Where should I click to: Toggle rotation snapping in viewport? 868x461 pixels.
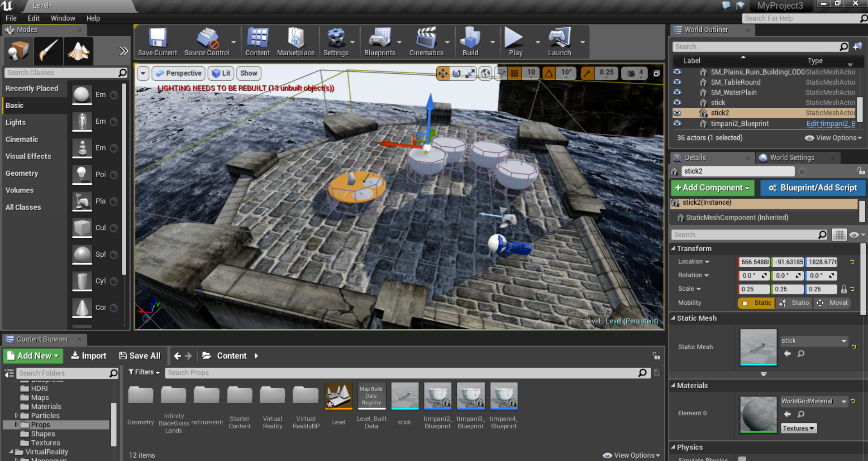click(549, 73)
